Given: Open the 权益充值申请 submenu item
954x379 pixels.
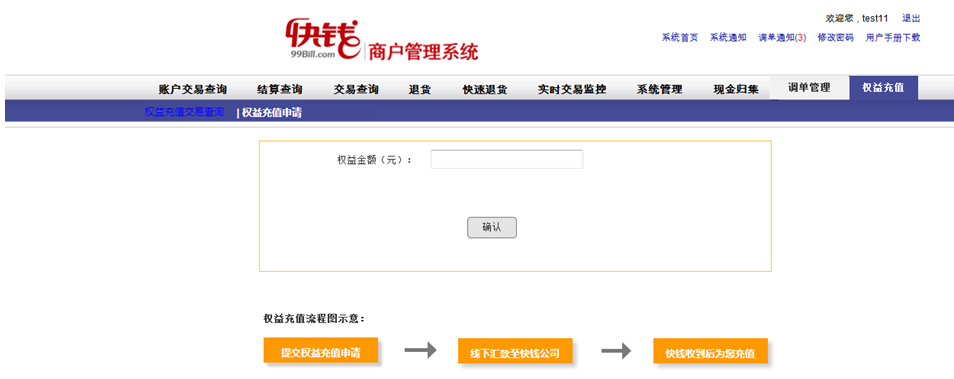Looking at the screenshot, I should tap(272, 113).
